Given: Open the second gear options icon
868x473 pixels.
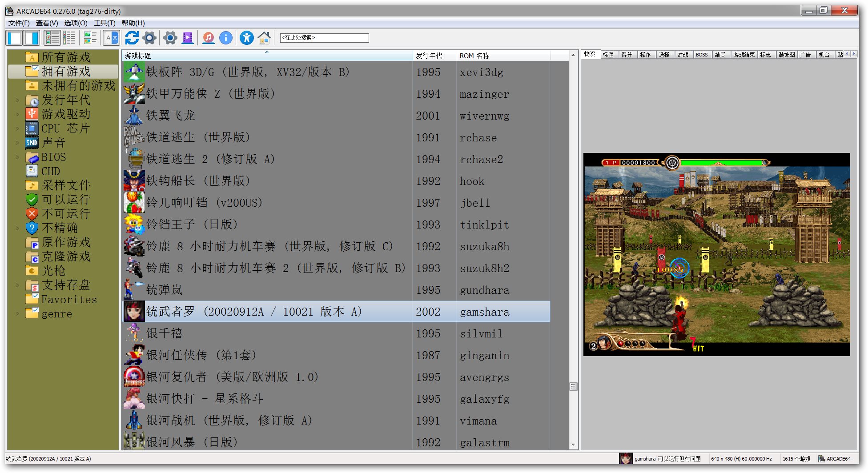Looking at the screenshot, I should pyautogui.click(x=170, y=38).
